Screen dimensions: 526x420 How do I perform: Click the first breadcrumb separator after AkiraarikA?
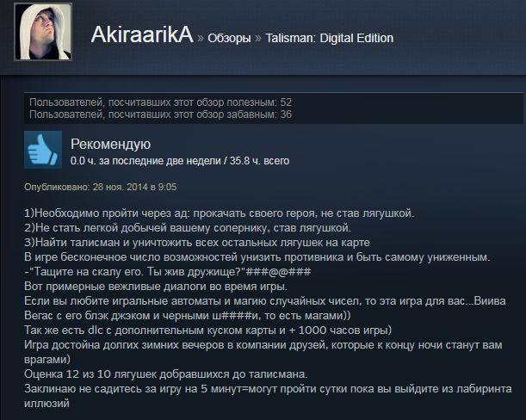tap(201, 38)
